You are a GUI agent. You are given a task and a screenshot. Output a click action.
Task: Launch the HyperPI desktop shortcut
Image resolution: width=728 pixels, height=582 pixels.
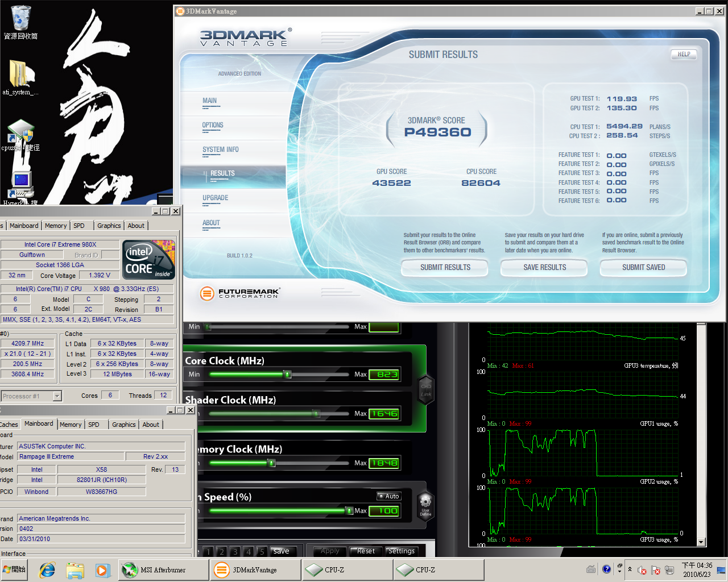pos(20,189)
